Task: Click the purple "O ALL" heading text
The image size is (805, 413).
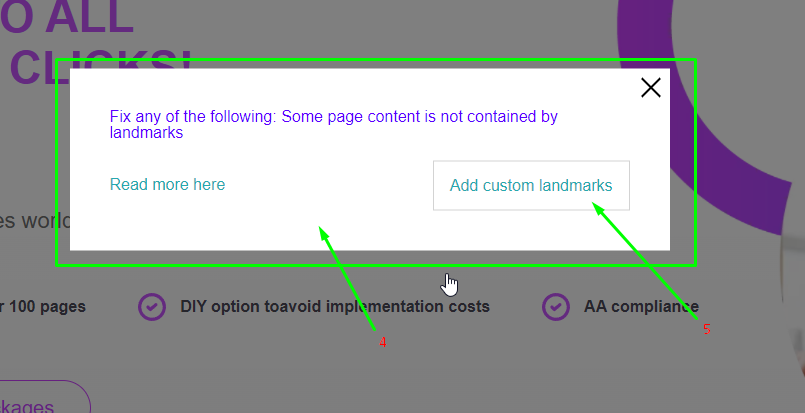Action: 67,17
